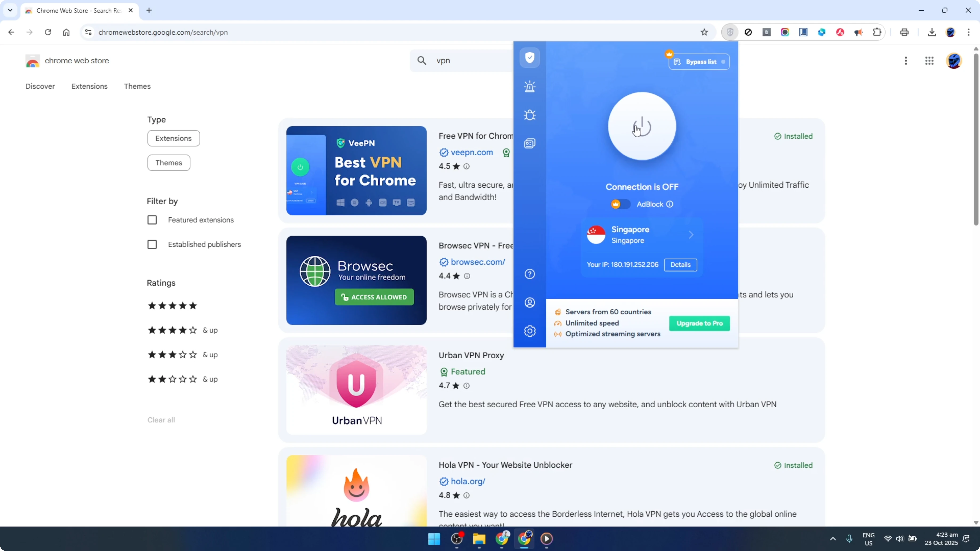This screenshot has width=980, height=551.
Task: Check the Featured extensions filter
Action: click(x=152, y=220)
